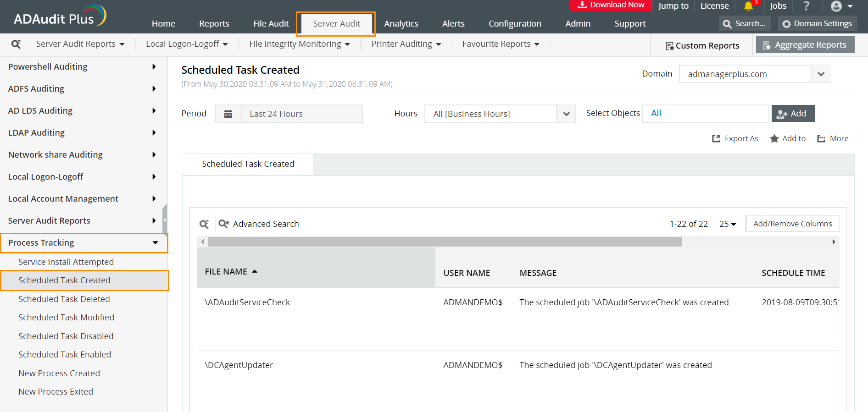Click the horizontal table scrollbar
Screen dimensions: 868x412
[x=445, y=242]
